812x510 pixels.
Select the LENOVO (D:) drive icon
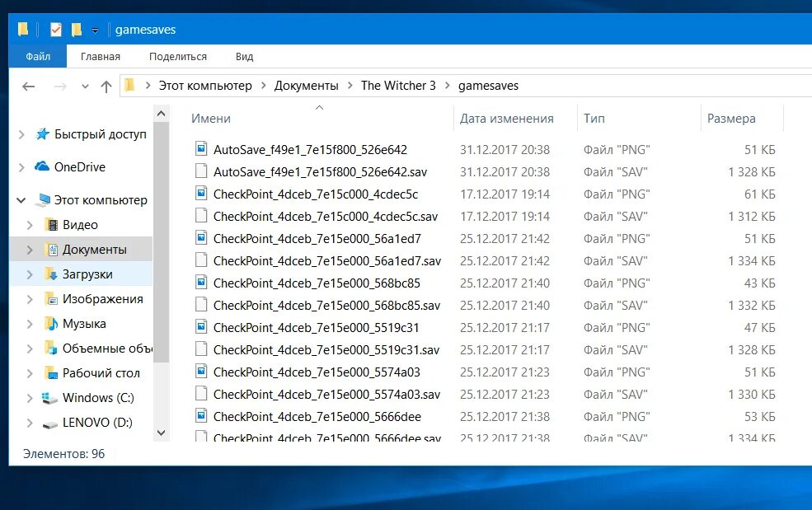(x=49, y=424)
